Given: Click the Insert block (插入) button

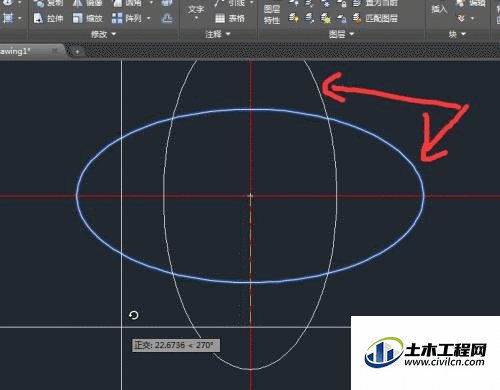Looking at the screenshot, I should point(439,9).
